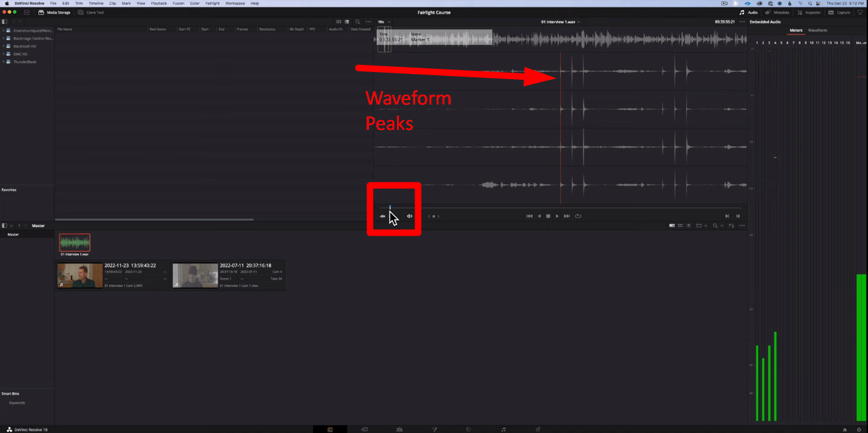This screenshot has height=433, width=868.
Task: Open the Project Manager home icon
Action: point(845,429)
